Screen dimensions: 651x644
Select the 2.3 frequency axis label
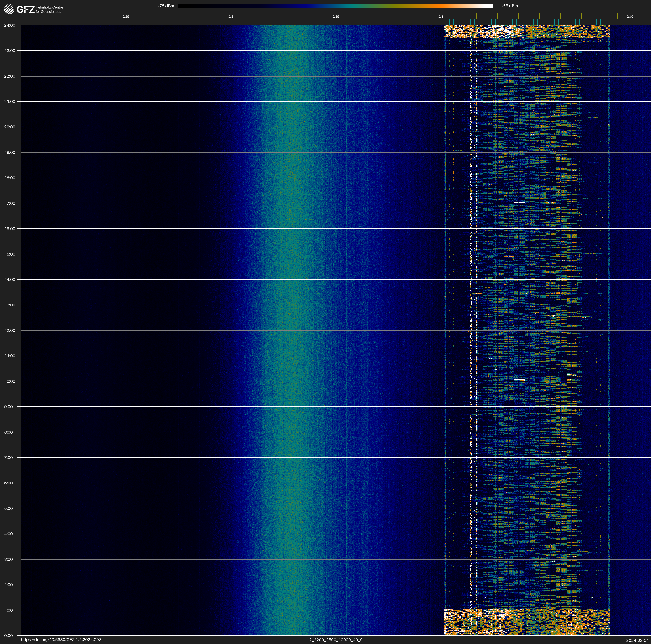pos(231,17)
